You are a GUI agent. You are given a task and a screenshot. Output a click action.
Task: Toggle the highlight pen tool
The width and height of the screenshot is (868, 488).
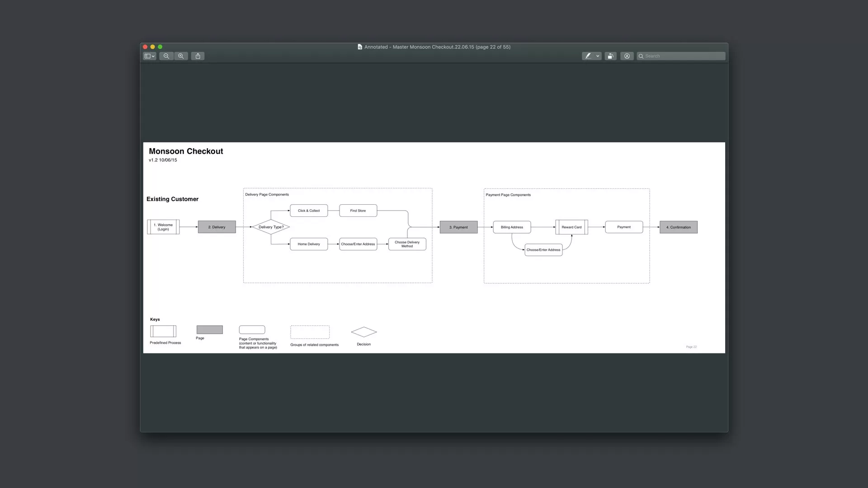(x=588, y=56)
